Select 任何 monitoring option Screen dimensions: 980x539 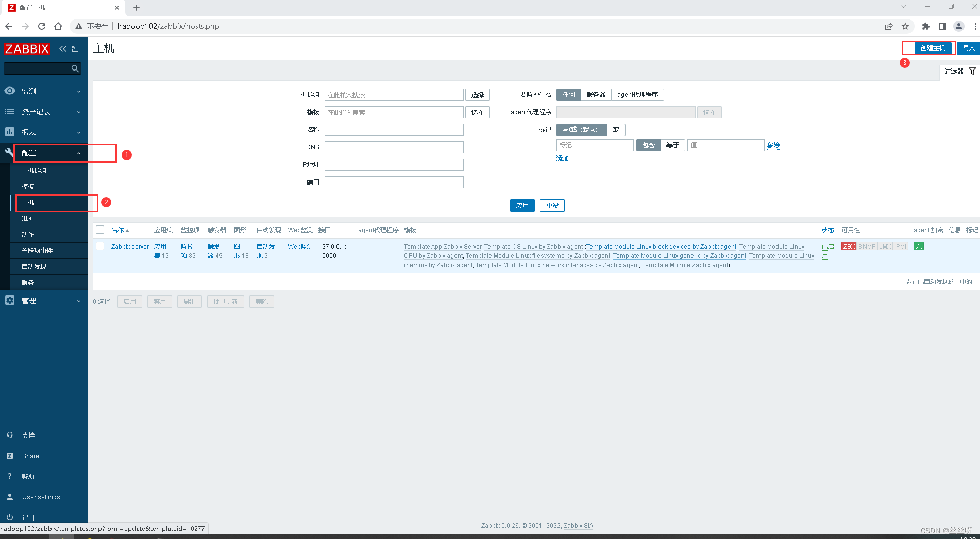(x=569, y=95)
